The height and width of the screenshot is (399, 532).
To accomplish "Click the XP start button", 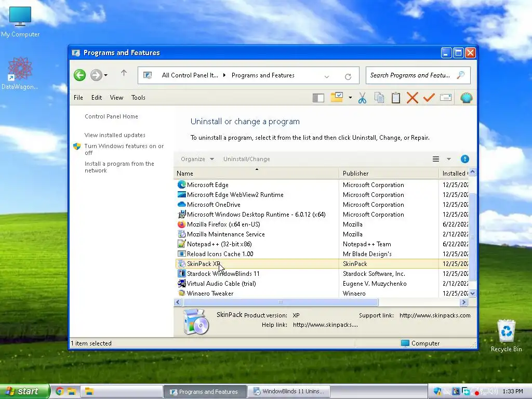I will (x=24, y=391).
